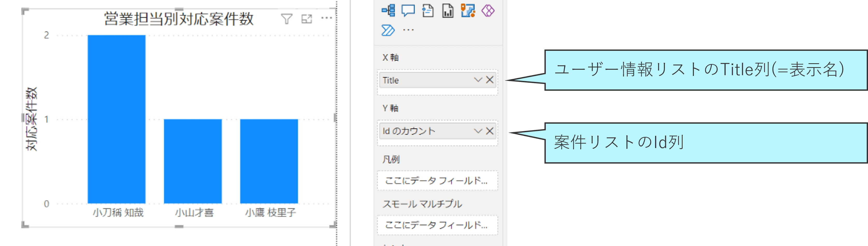The image size is (868, 246).
Task: Enter focus mode for the bar chart
Action: click(307, 19)
